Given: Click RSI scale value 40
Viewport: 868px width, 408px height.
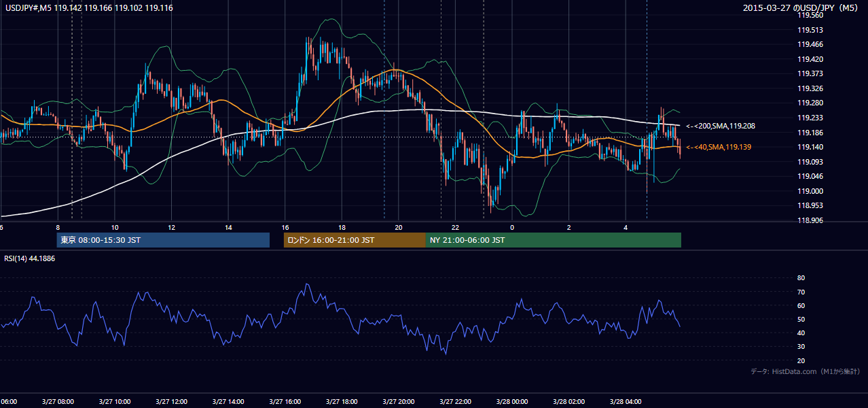Looking at the screenshot, I should click(x=801, y=333).
